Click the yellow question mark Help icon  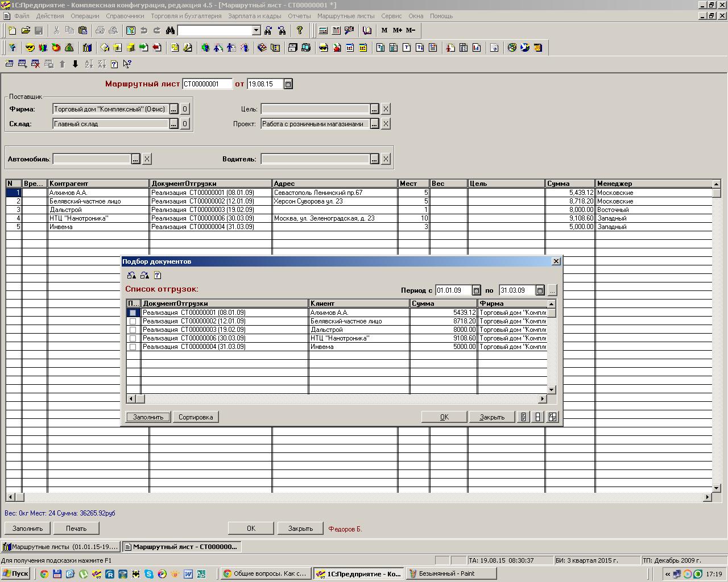[x=300, y=30]
